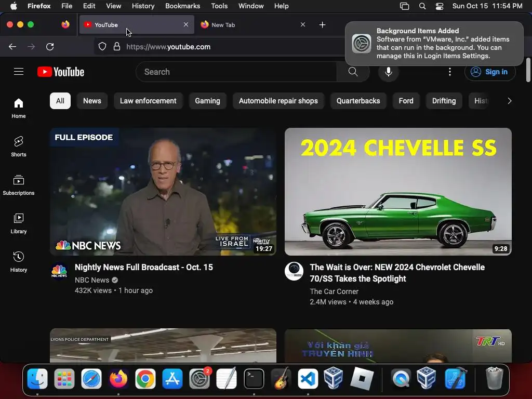532x399 pixels.
Task: Start voice search with microphone icon
Action: [389, 72]
